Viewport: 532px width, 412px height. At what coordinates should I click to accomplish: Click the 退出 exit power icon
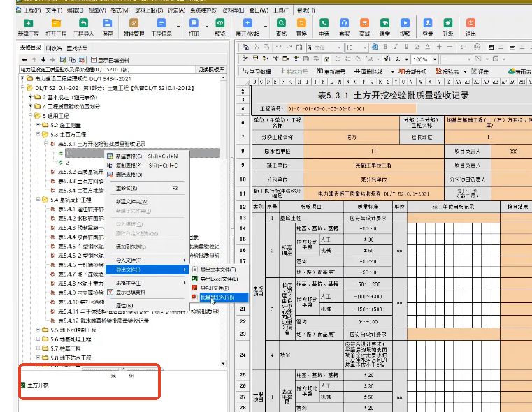470,23
